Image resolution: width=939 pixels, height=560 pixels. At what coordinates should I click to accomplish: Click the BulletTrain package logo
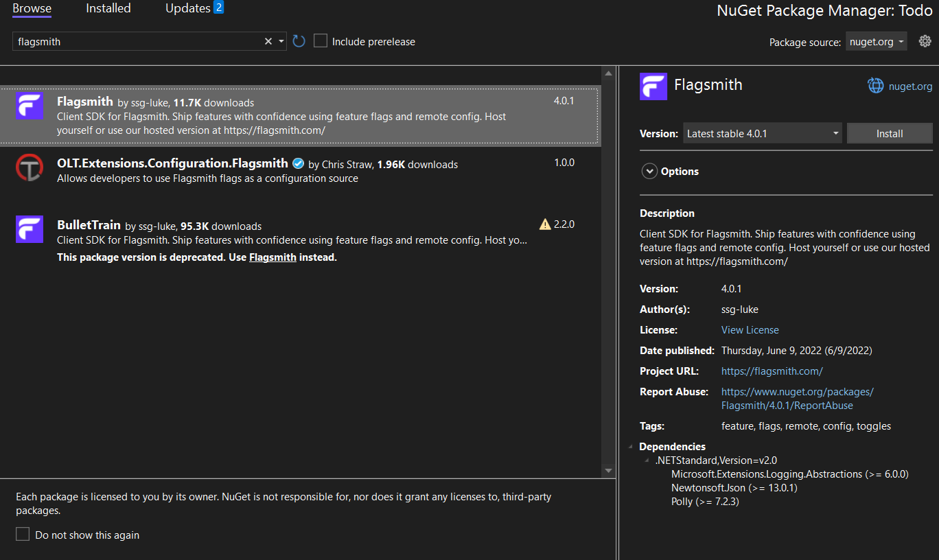[x=30, y=229]
